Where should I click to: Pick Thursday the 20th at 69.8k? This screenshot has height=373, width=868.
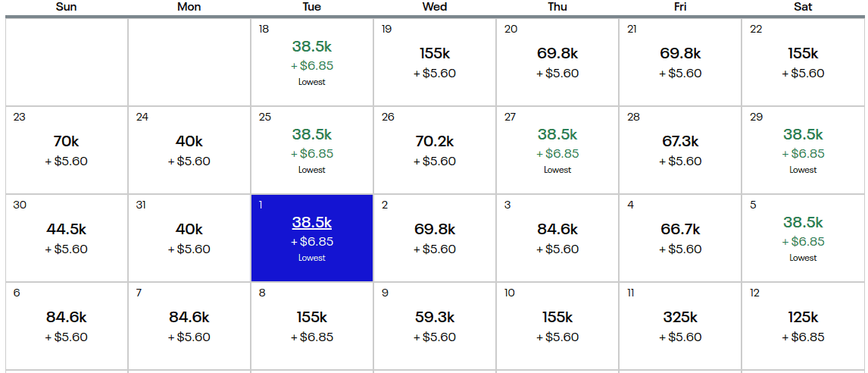[557, 62]
